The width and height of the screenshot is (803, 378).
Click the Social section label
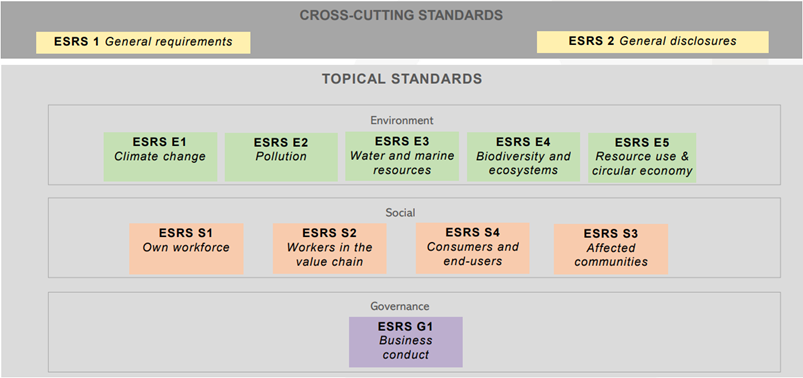(400, 212)
